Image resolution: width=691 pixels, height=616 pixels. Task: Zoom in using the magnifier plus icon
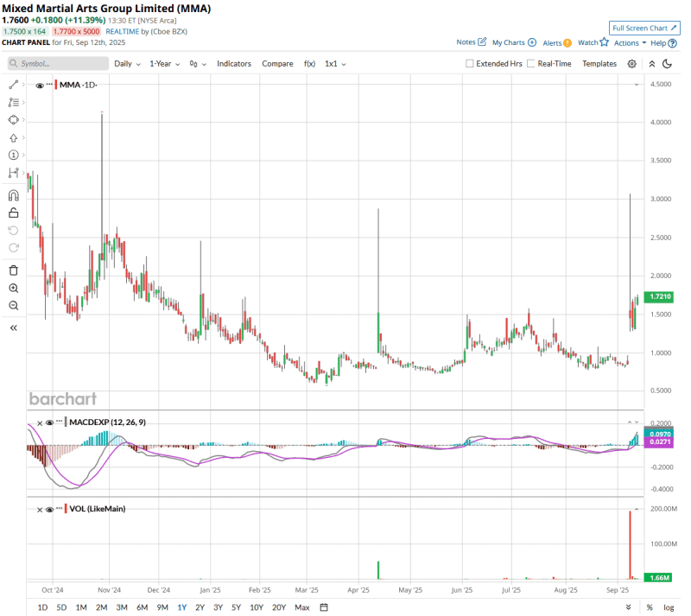pos(13,289)
